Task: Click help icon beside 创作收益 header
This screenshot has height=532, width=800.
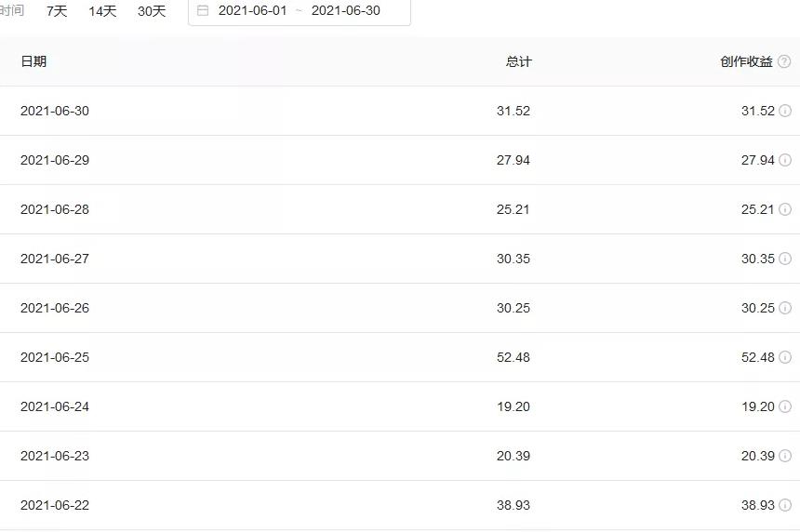Action: (x=784, y=61)
